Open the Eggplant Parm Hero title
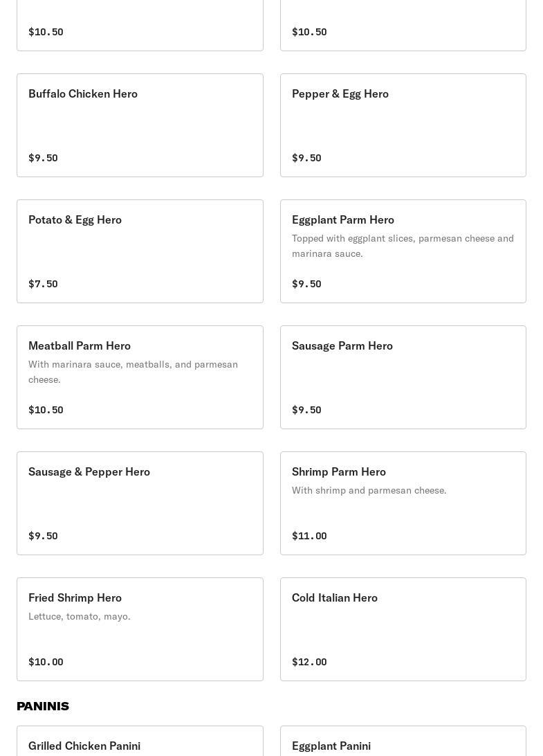The width and height of the screenshot is (543, 756). click(x=342, y=219)
